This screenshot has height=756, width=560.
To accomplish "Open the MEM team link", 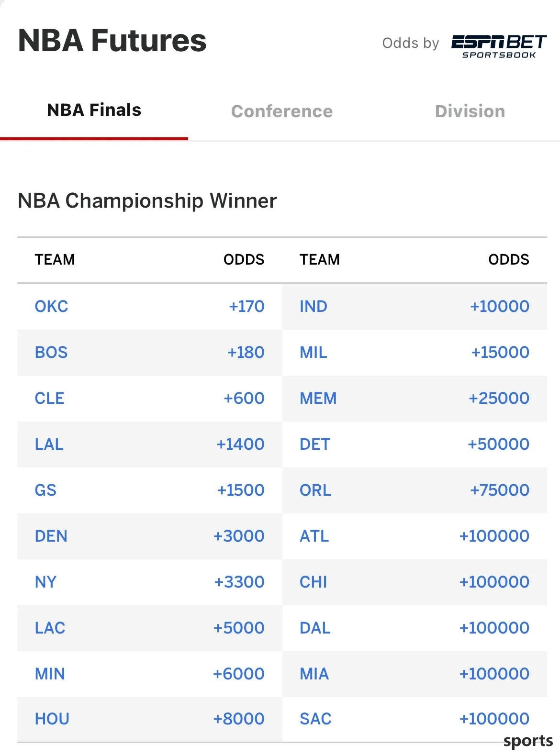I will (318, 398).
